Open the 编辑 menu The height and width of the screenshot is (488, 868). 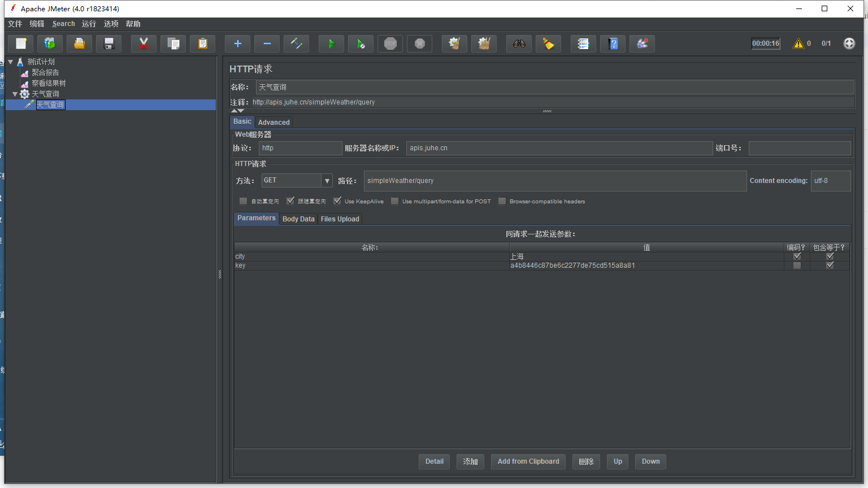[x=37, y=24]
